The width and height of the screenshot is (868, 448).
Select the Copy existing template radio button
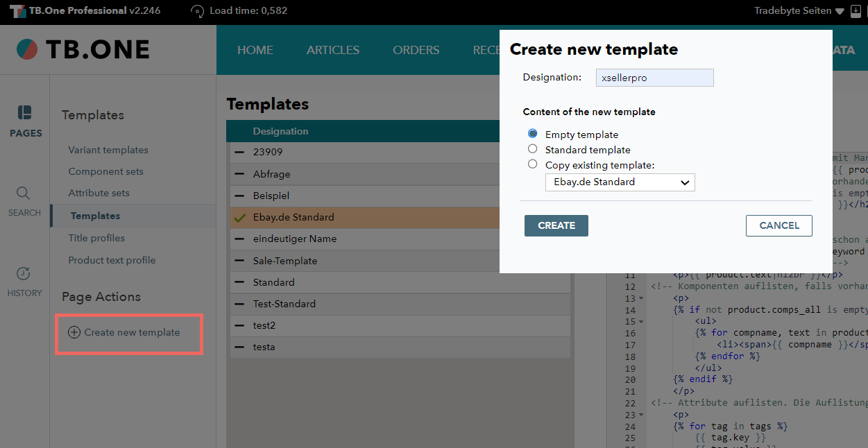click(x=532, y=164)
